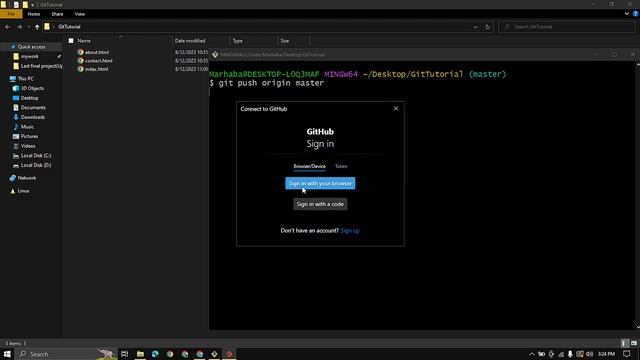Open the File menu in Explorer
The height and width of the screenshot is (360, 640).
pyautogui.click(x=11, y=14)
